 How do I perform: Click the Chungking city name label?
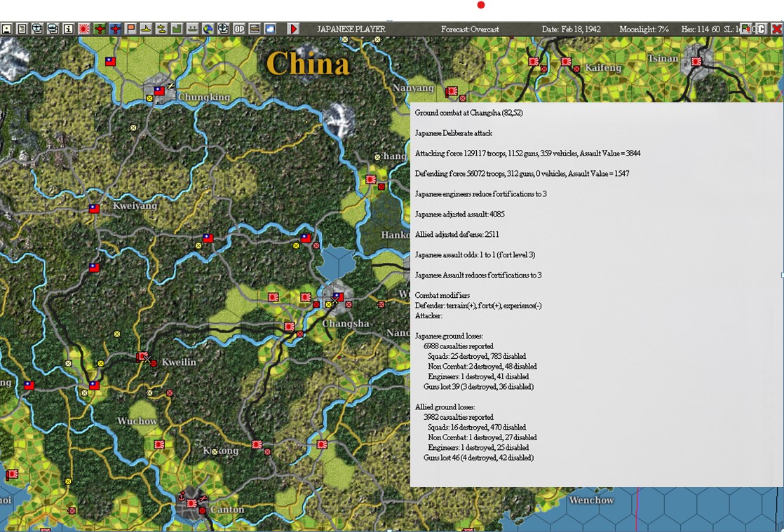(x=204, y=97)
